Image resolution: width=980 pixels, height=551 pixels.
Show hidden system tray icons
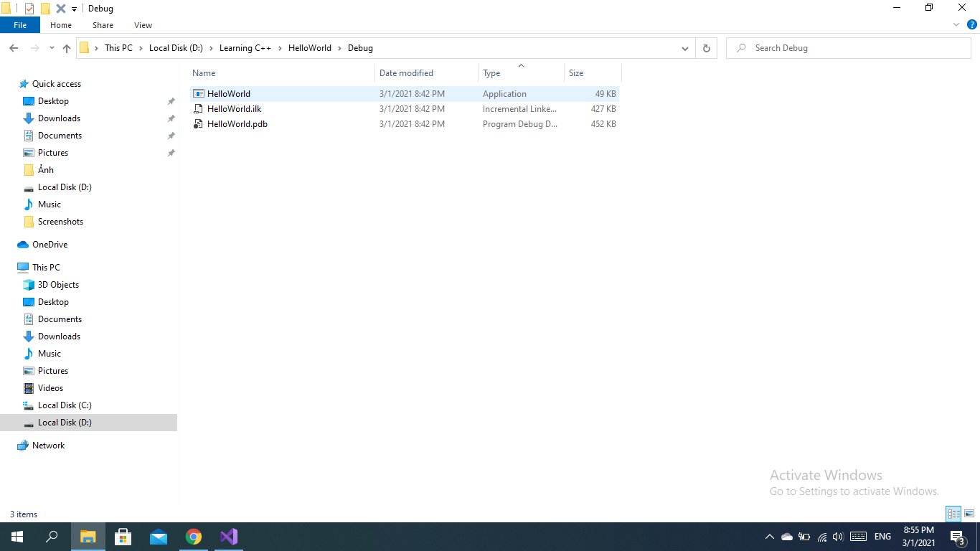click(770, 537)
